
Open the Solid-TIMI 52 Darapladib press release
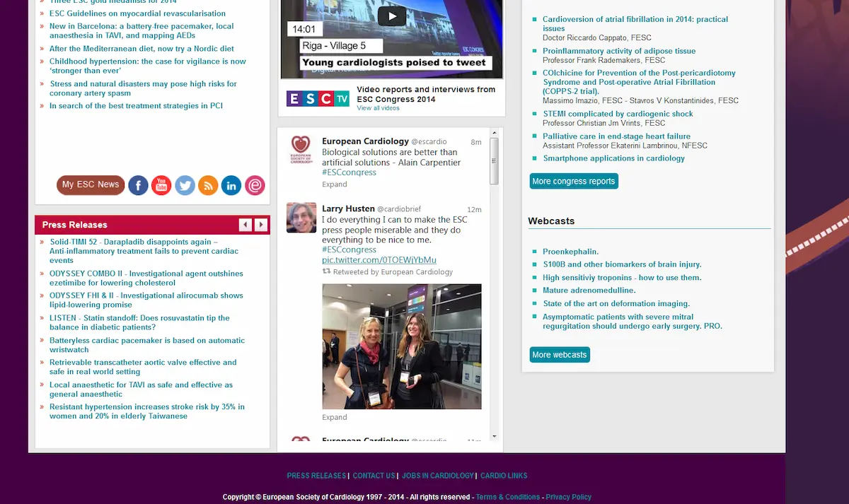[x=144, y=251]
